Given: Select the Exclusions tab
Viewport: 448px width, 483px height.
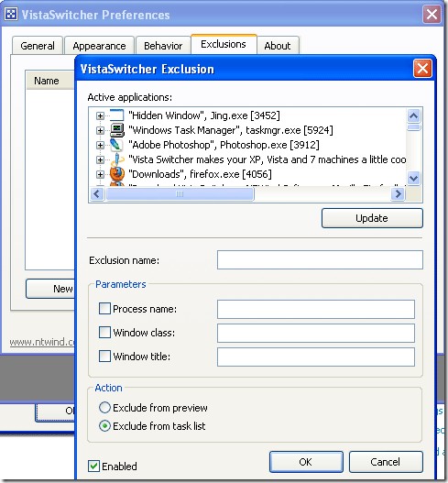Looking at the screenshot, I should pyautogui.click(x=224, y=44).
